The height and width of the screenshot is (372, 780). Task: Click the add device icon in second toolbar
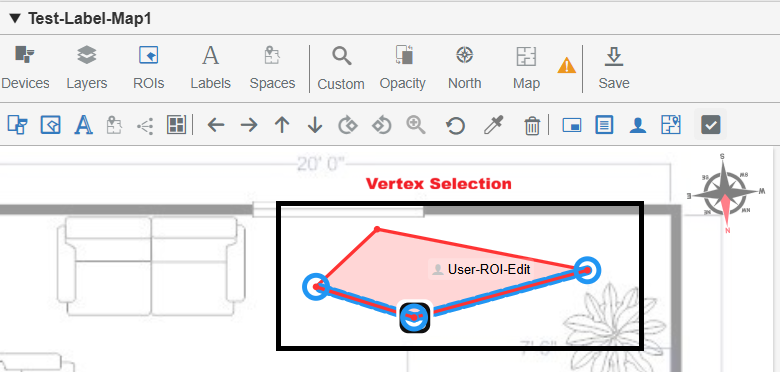[x=17, y=125]
